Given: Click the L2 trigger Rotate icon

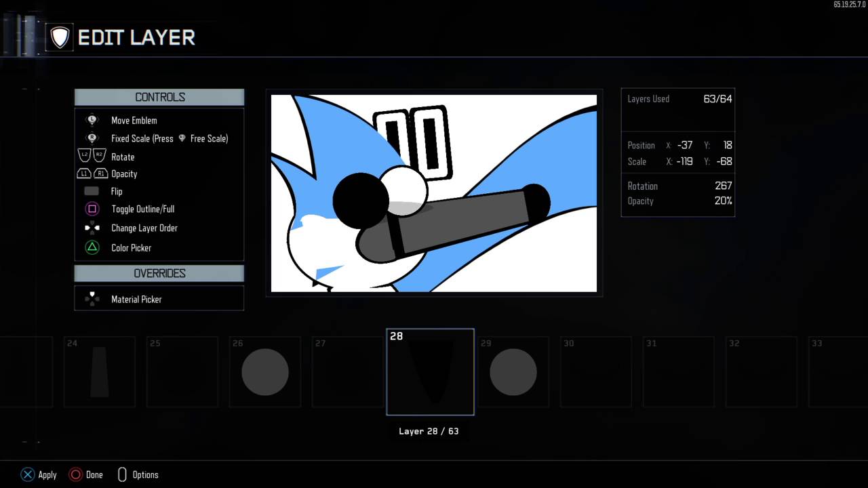Looking at the screenshot, I should [85, 156].
